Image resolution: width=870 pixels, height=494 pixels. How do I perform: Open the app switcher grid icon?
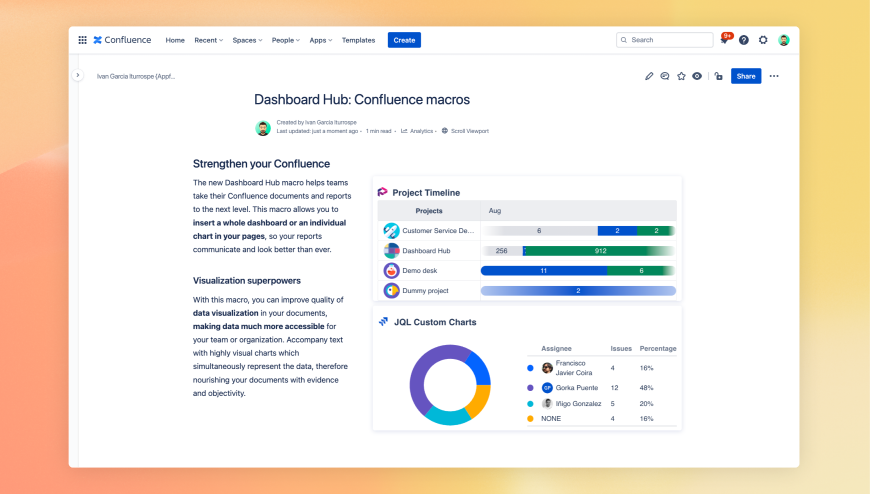pyautogui.click(x=82, y=40)
